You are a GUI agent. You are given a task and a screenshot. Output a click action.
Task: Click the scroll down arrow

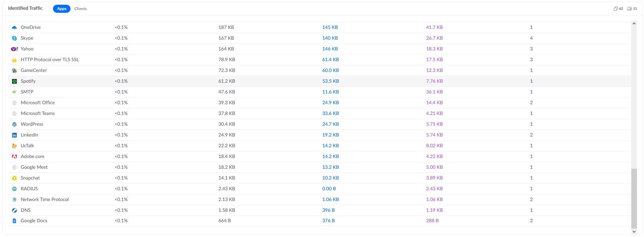coord(634,231)
